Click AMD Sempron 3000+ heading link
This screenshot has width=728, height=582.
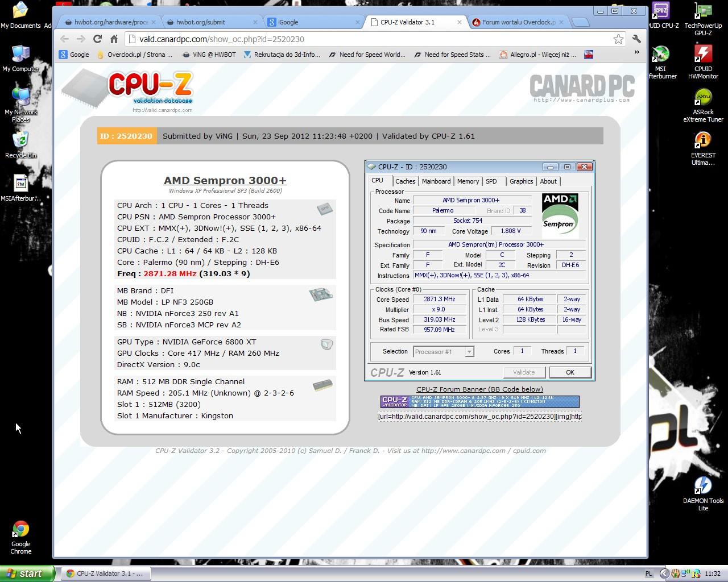[225, 180]
